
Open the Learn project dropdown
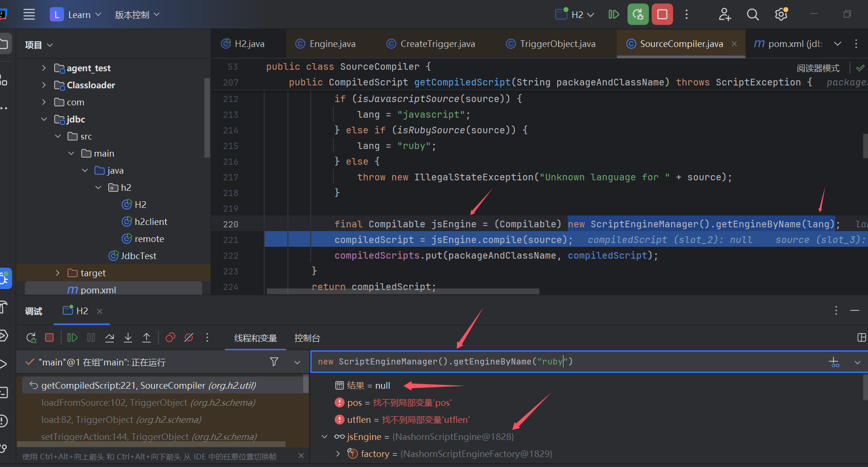(76, 15)
